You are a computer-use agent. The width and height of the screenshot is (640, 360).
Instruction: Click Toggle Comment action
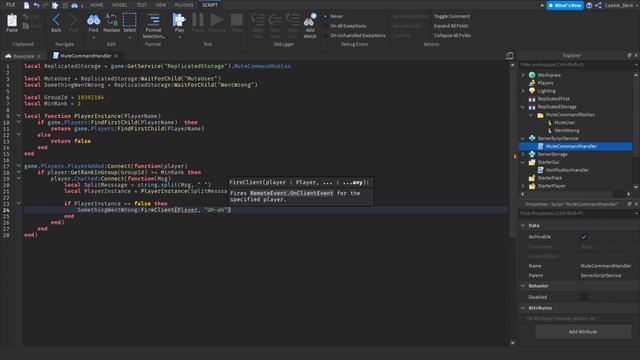tap(452, 16)
